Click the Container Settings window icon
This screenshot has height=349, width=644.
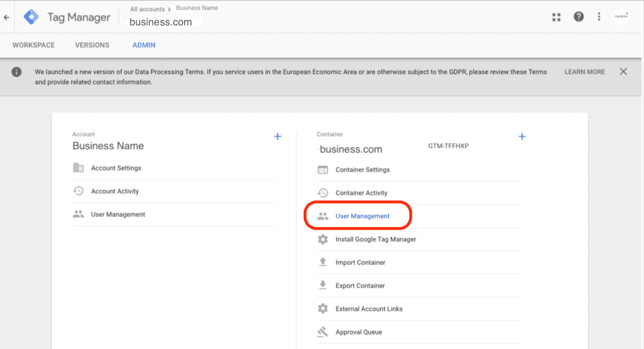(323, 170)
